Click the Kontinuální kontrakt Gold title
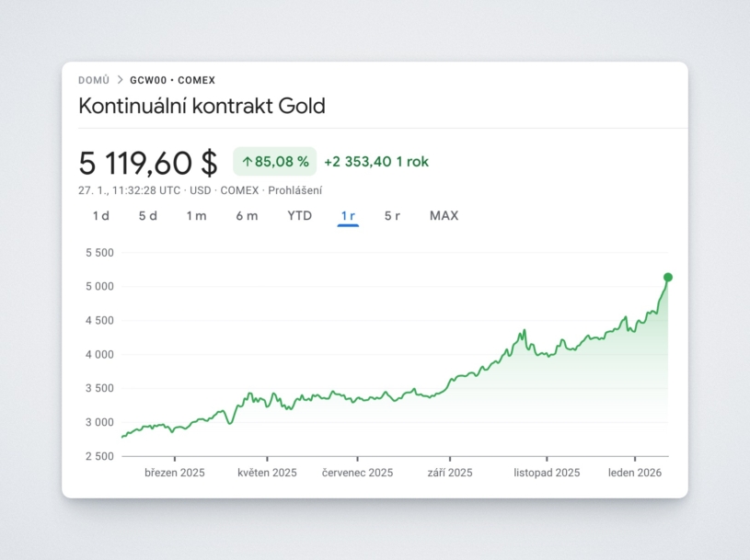The height and width of the screenshot is (560, 750). pos(202,106)
